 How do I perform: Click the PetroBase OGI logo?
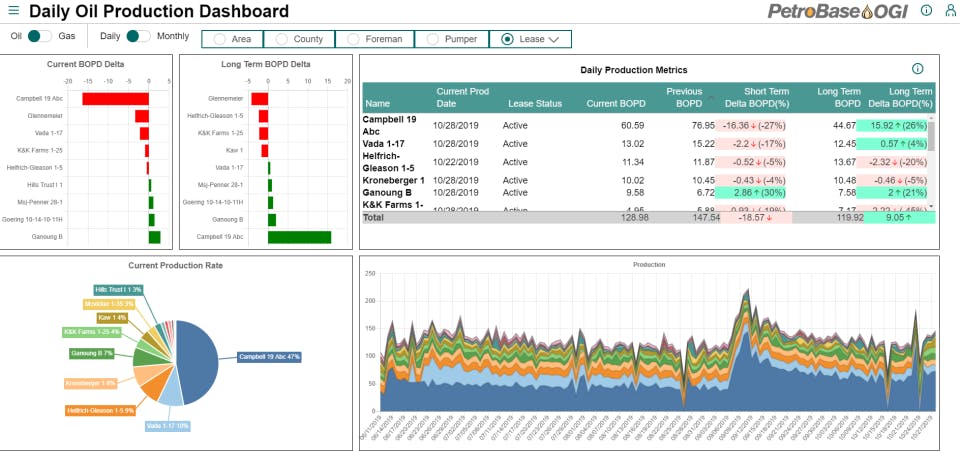[838, 11]
